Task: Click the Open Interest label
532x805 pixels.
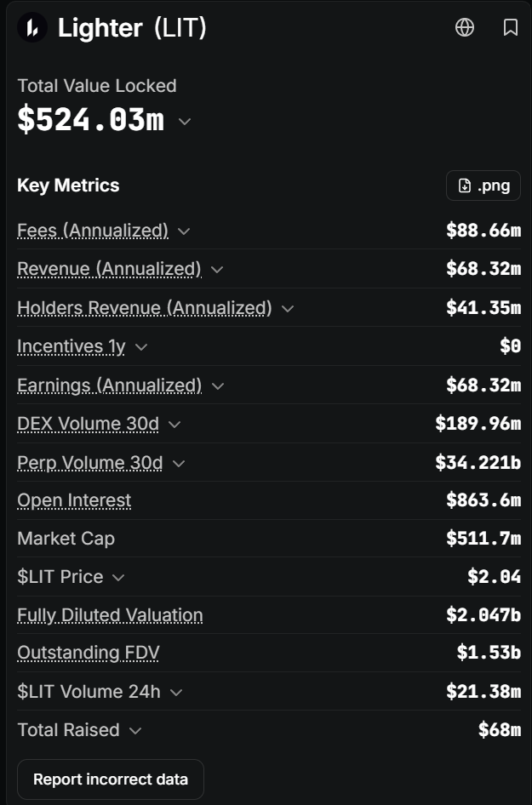Action: tap(74, 500)
